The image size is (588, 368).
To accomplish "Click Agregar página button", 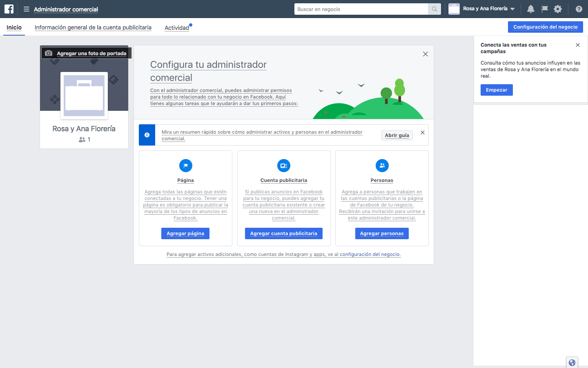I will pos(185,233).
